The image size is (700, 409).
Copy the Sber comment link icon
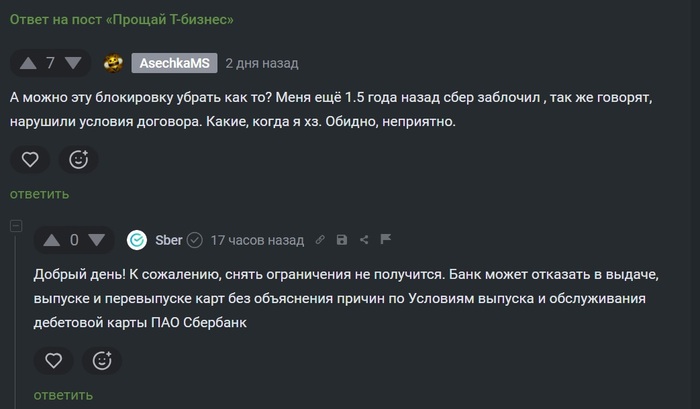point(320,240)
